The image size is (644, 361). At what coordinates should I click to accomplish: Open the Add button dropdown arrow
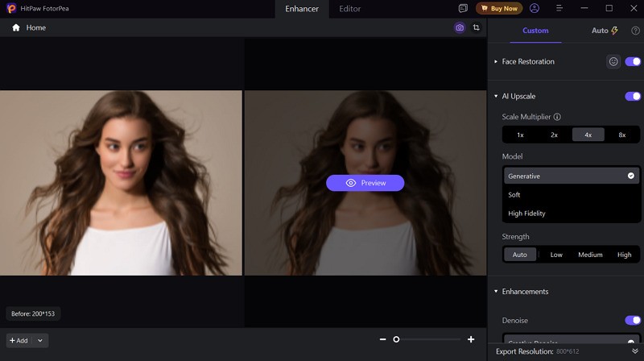click(x=40, y=340)
